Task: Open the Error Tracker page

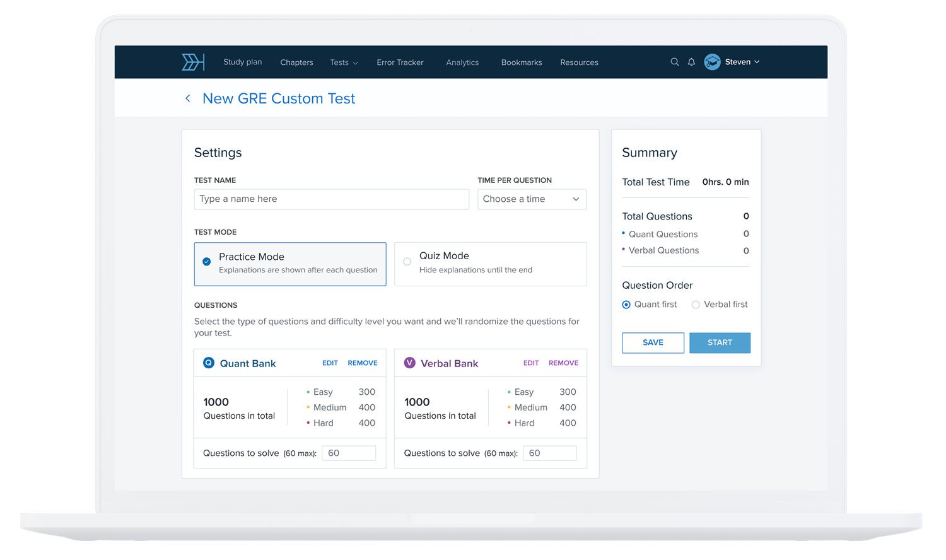Action: click(x=400, y=62)
